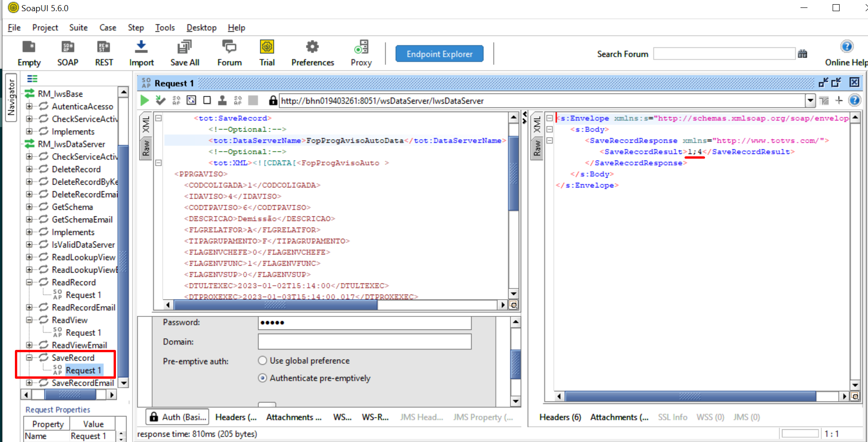868x442 pixels.
Task: Open the File menu
Action: (x=14, y=27)
